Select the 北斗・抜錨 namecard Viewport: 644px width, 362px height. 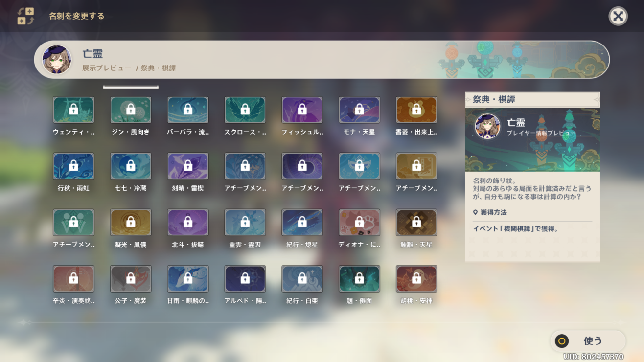(188, 222)
